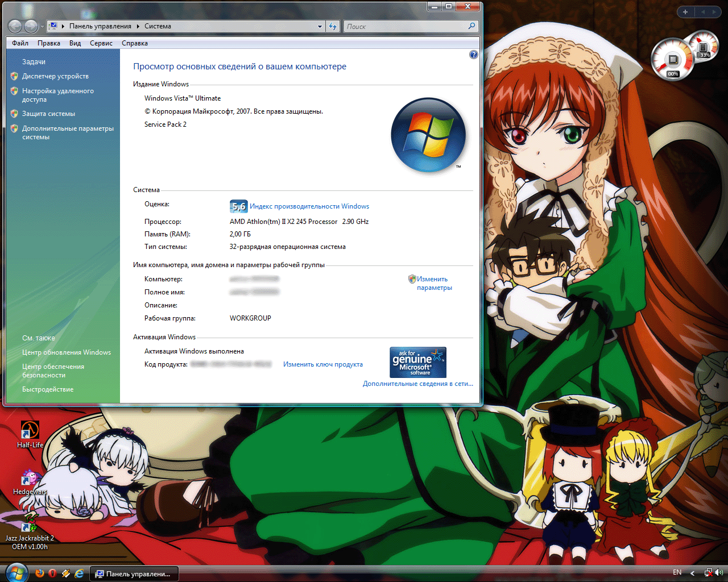Click the sidebar previous gadgets arrow
Viewport: 728px width, 582px height.
click(702, 12)
